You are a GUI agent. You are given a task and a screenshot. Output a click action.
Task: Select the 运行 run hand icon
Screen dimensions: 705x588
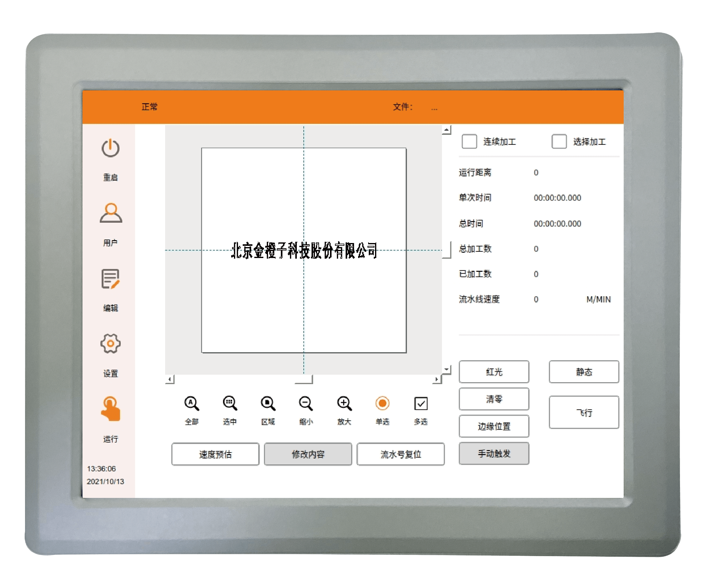(110, 409)
